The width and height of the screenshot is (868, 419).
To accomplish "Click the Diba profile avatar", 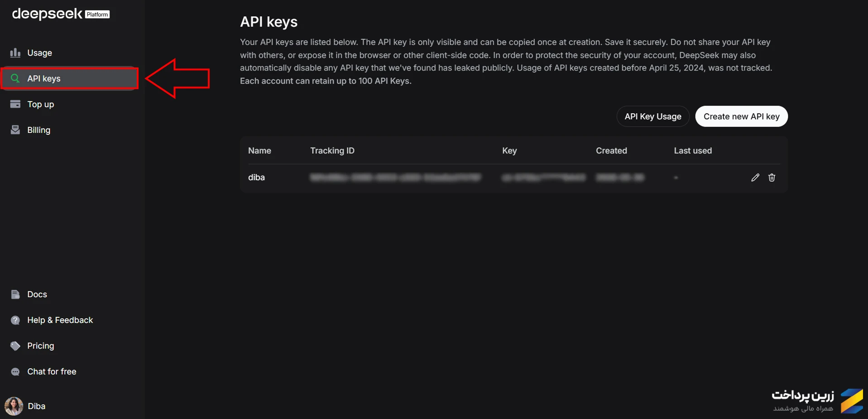I will 14,406.
